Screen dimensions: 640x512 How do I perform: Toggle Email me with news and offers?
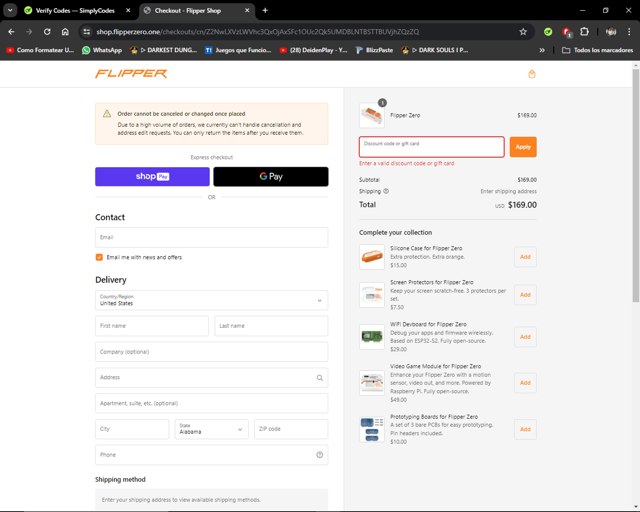[99, 257]
